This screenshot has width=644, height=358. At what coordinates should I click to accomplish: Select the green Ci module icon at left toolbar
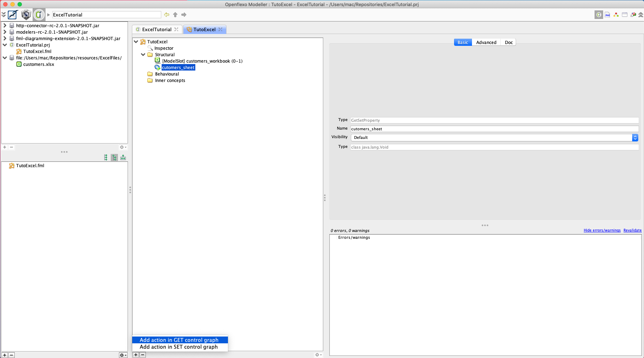coord(39,15)
